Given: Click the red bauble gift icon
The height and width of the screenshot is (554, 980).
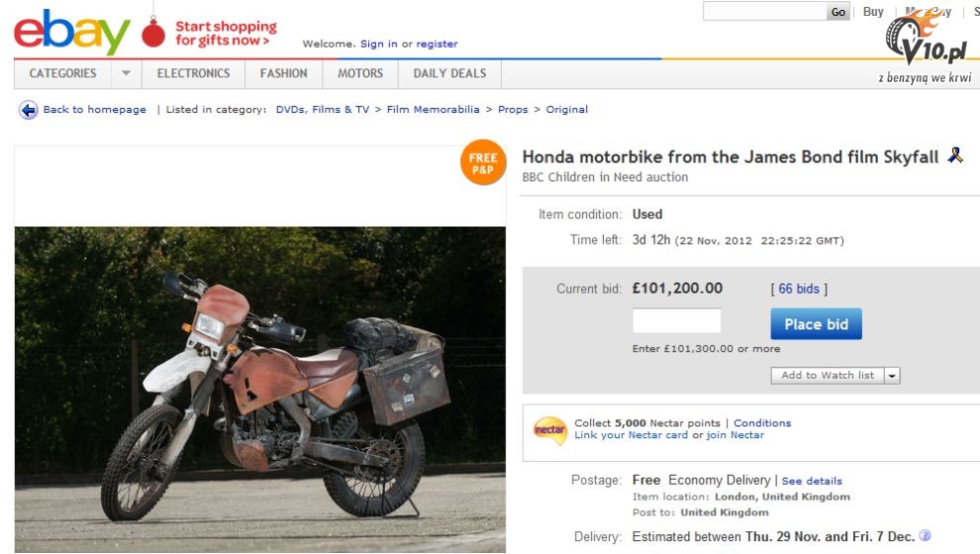Looking at the screenshot, I should coord(153,33).
